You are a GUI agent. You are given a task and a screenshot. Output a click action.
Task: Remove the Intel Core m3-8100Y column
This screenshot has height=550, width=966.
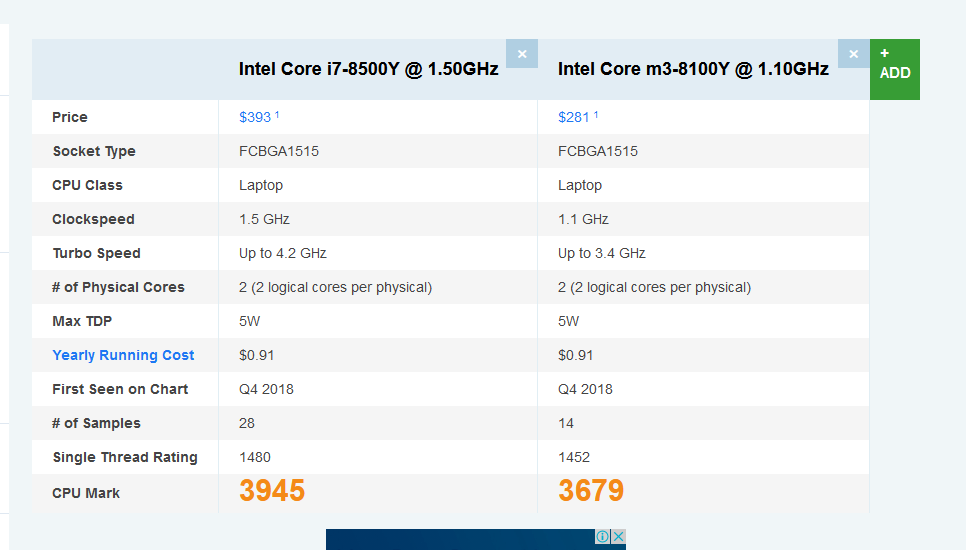point(853,54)
